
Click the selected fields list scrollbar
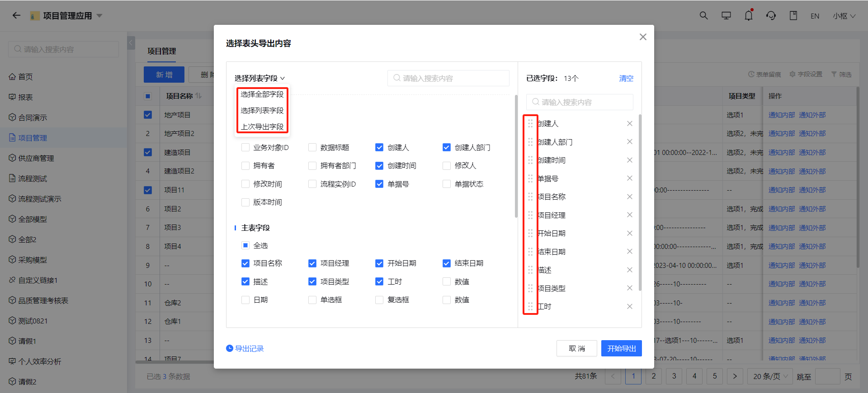(640, 202)
